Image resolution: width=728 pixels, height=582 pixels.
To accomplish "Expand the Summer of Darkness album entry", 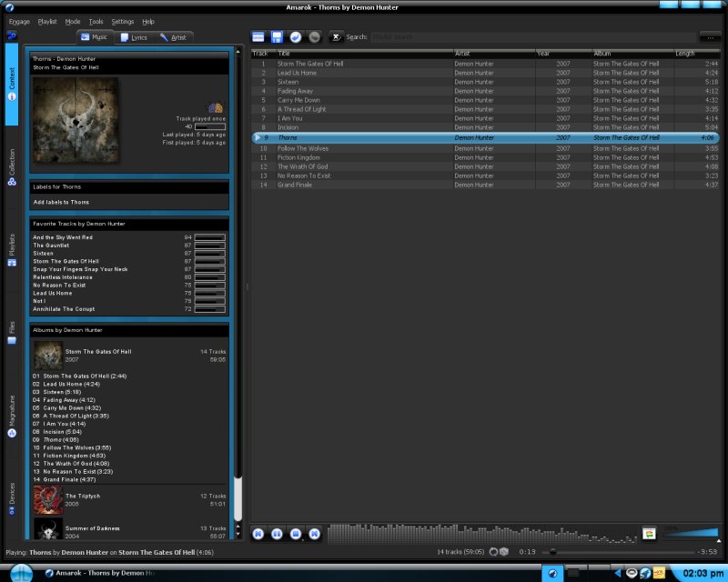I will point(93,528).
